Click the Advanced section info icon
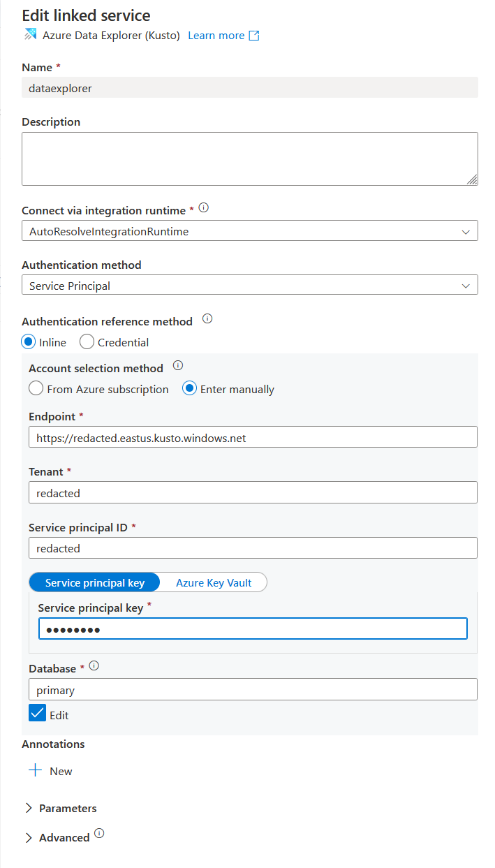This screenshot has width=495, height=868. (x=99, y=833)
